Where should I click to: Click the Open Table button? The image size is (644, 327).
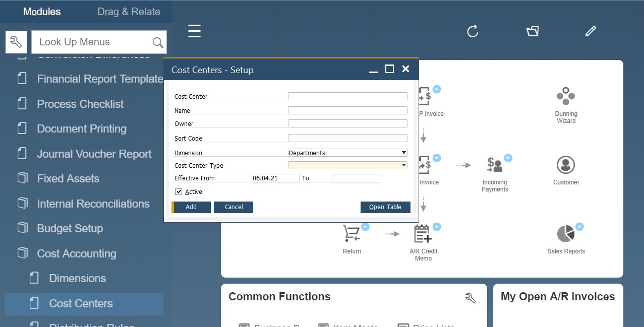(x=385, y=207)
